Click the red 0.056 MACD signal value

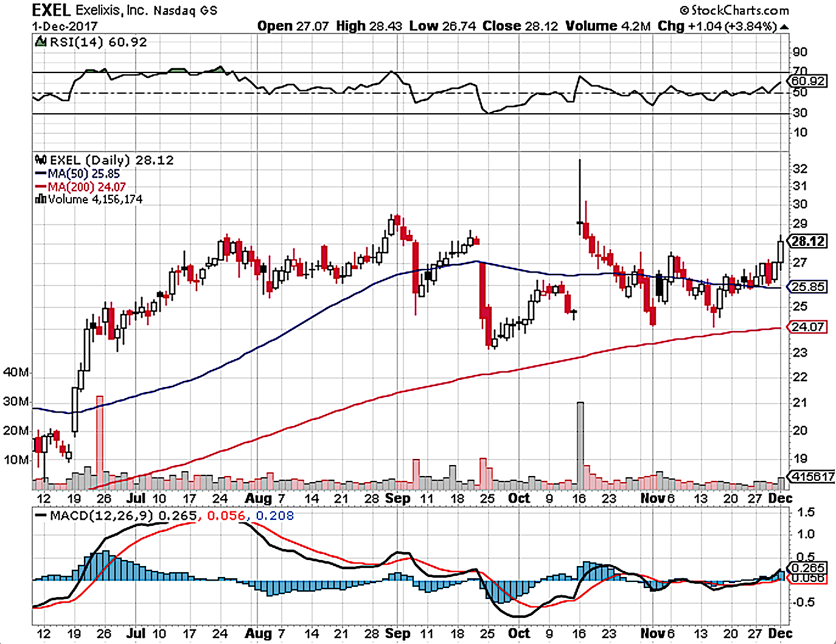coord(226,516)
